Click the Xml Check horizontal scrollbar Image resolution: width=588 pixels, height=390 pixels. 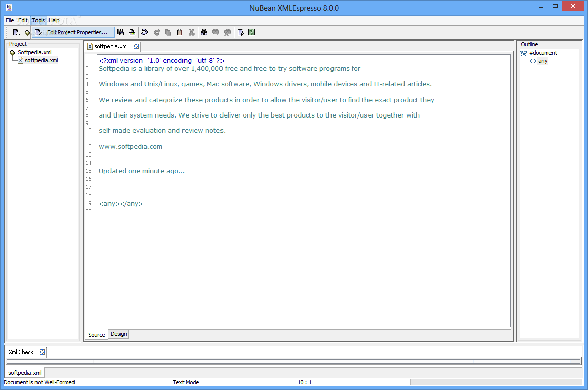(293, 362)
